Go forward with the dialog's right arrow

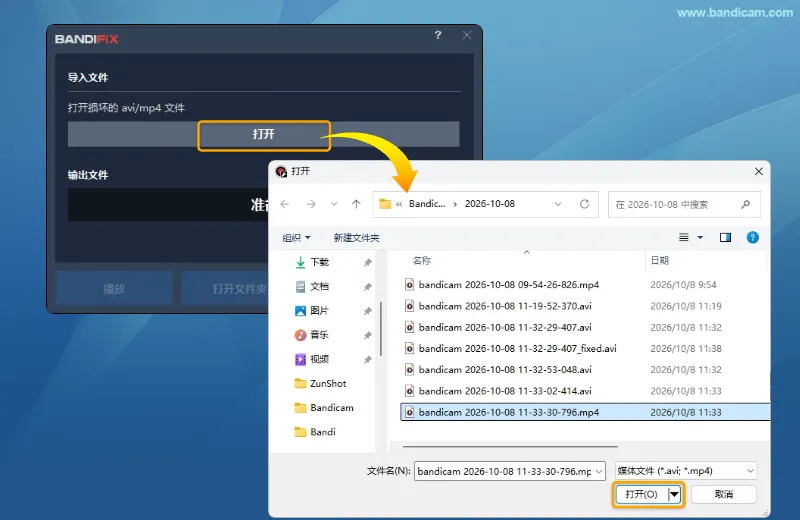tap(311, 204)
